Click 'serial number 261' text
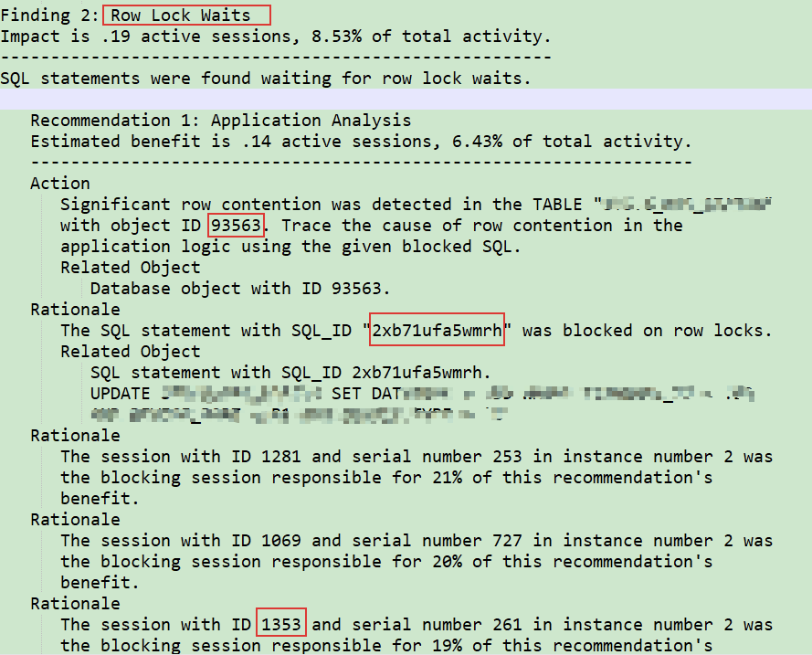 click(x=436, y=625)
